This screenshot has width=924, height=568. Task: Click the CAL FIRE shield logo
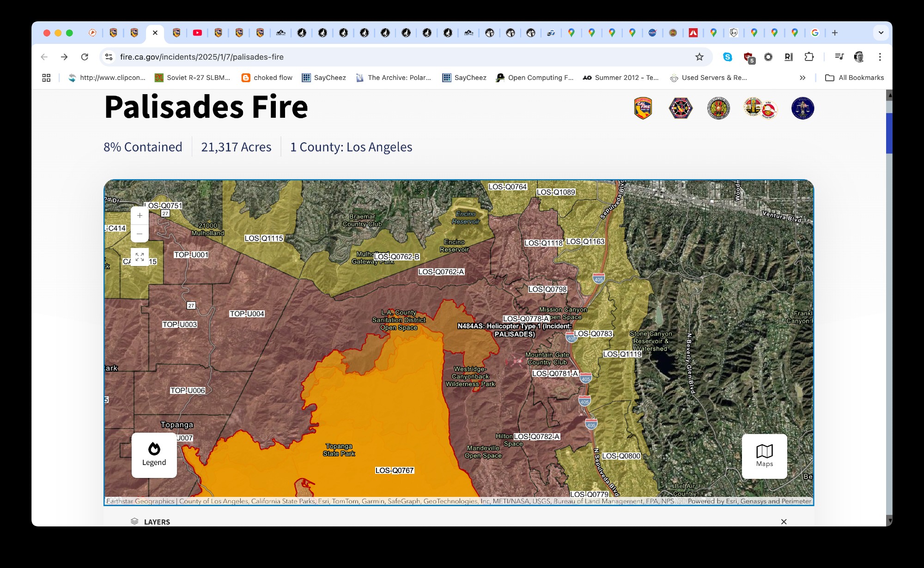pos(643,109)
